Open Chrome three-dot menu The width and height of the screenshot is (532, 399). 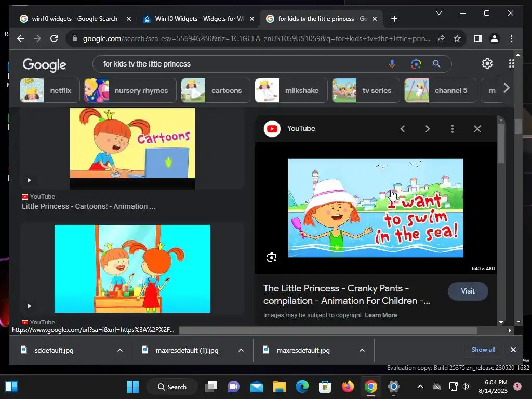[x=511, y=38]
